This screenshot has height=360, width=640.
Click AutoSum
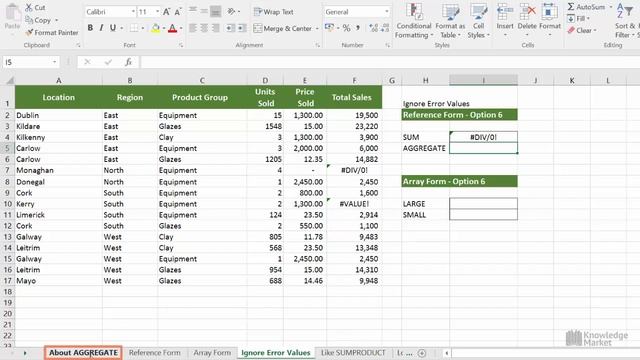pos(587,7)
